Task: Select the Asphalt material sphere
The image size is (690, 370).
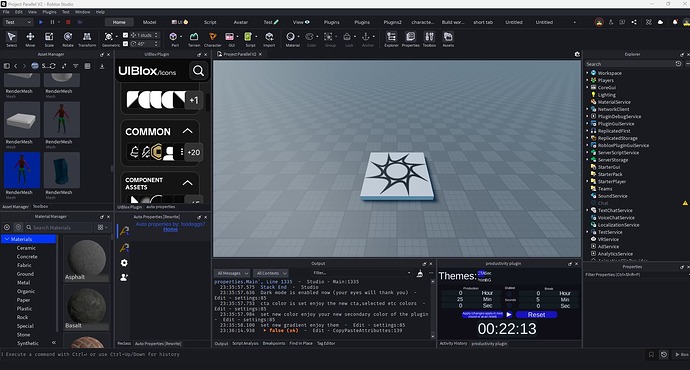Action: click(x=87, y=259)
